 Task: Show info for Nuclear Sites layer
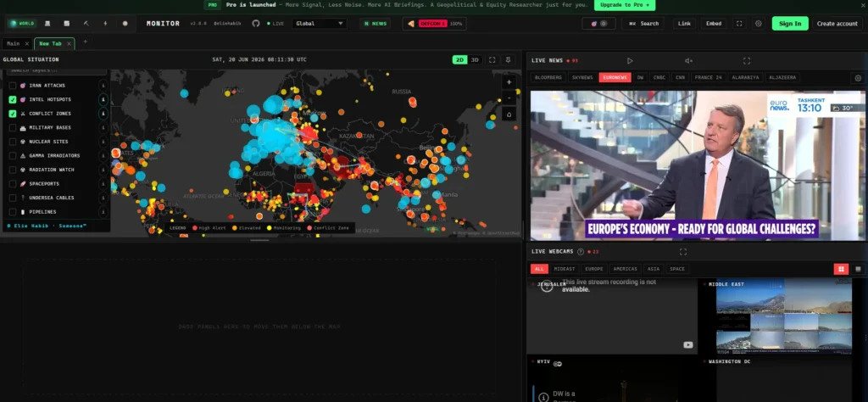pos(103,142)
